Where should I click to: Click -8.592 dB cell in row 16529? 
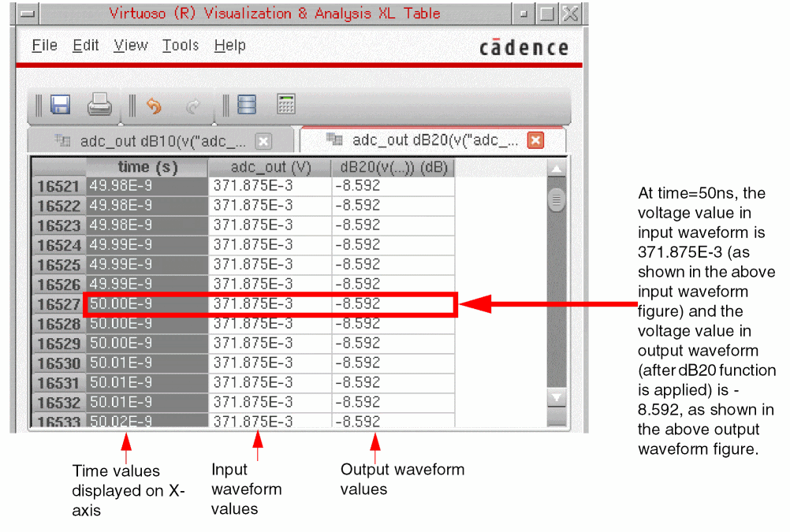[393, 344]
